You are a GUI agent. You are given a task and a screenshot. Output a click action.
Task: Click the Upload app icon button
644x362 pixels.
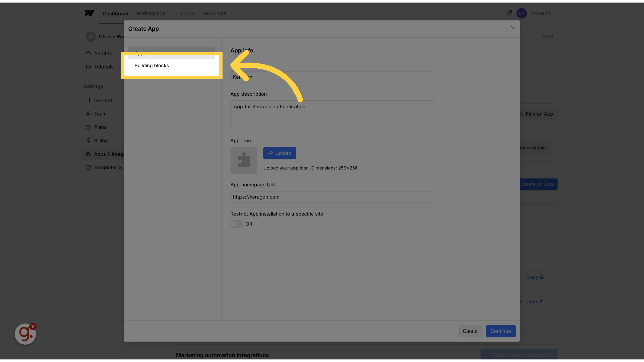[279, 153]
